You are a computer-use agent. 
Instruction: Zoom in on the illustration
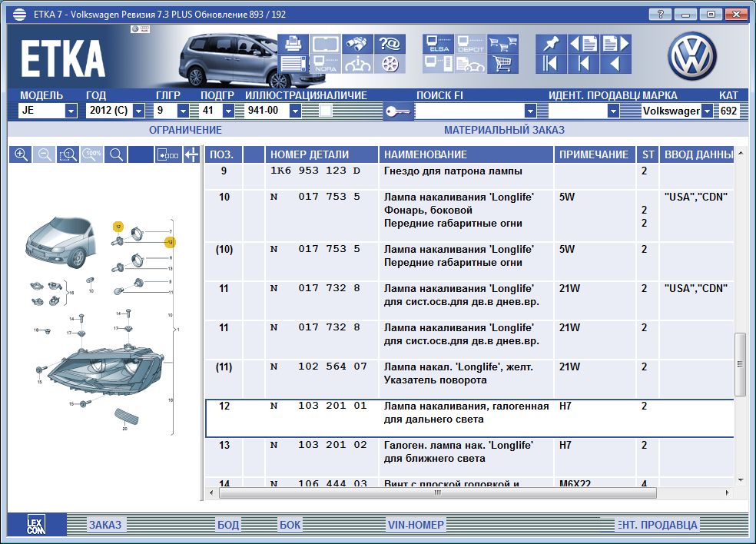click(21, 154)
